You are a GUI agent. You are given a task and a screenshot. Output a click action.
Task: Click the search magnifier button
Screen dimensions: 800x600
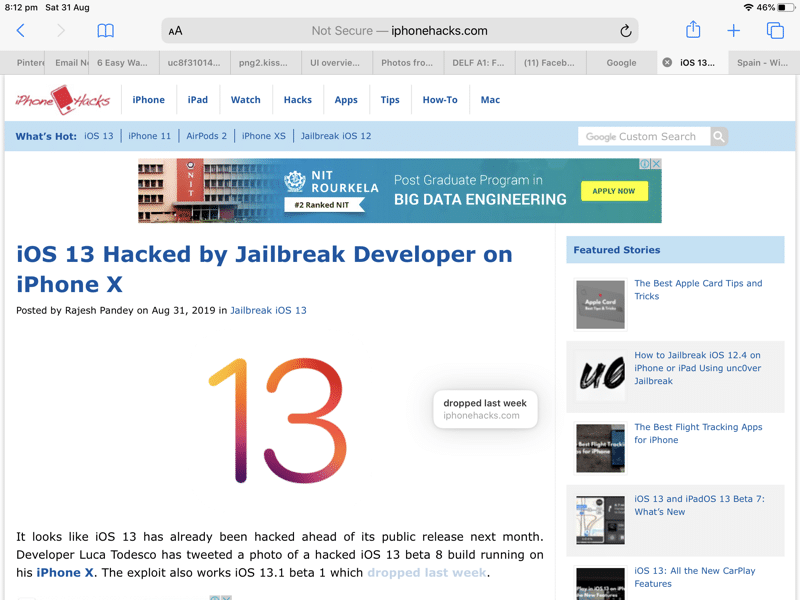pyautogui.click(x=719, y=137)
